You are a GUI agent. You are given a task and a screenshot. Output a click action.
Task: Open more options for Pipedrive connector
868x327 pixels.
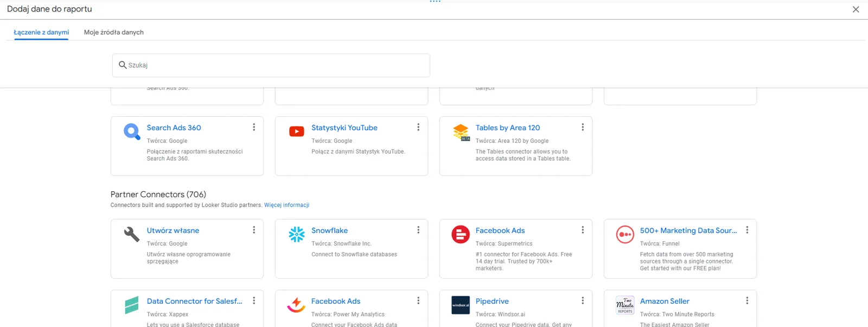pos(583,300)
